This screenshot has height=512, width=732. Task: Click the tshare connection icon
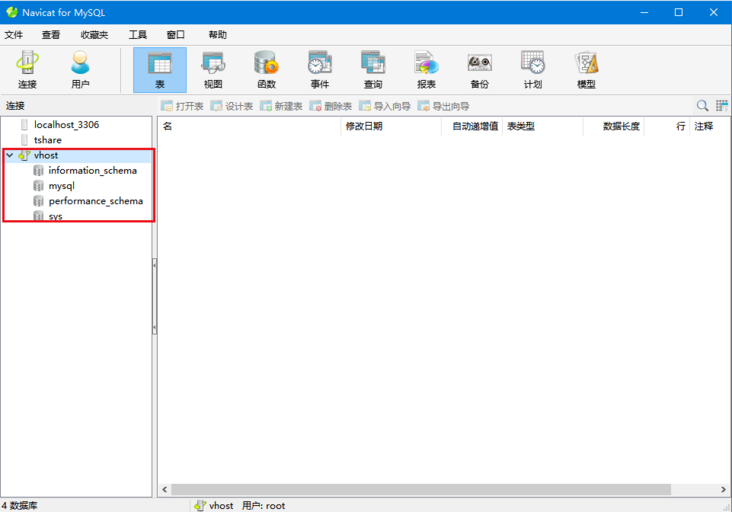click(x=24, y=140)
